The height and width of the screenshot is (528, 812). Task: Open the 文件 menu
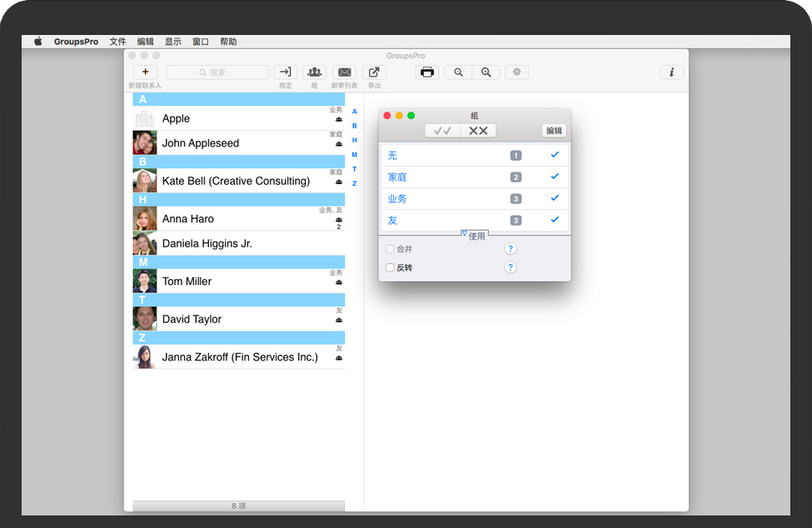coord(117,42)
